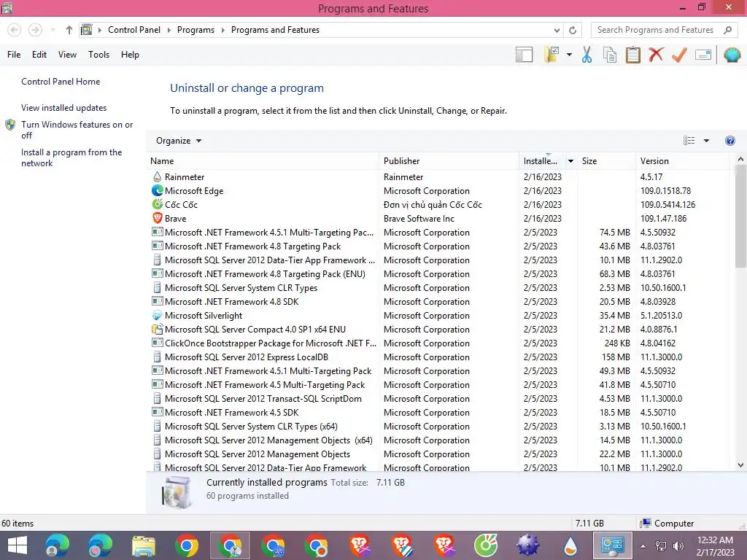Open the File menu
This screenshot has width=747, height=560.
[x=14, y=55]
